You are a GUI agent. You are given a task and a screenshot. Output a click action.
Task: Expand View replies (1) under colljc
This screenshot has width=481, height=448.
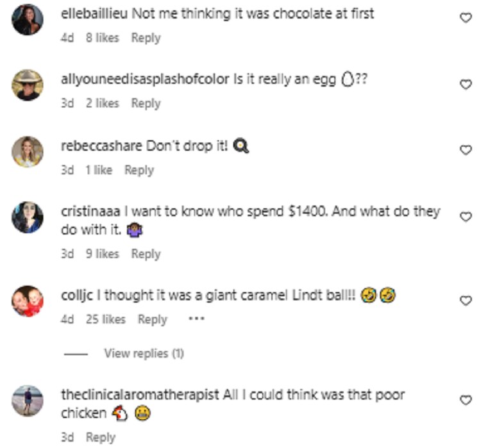point(144,353)
